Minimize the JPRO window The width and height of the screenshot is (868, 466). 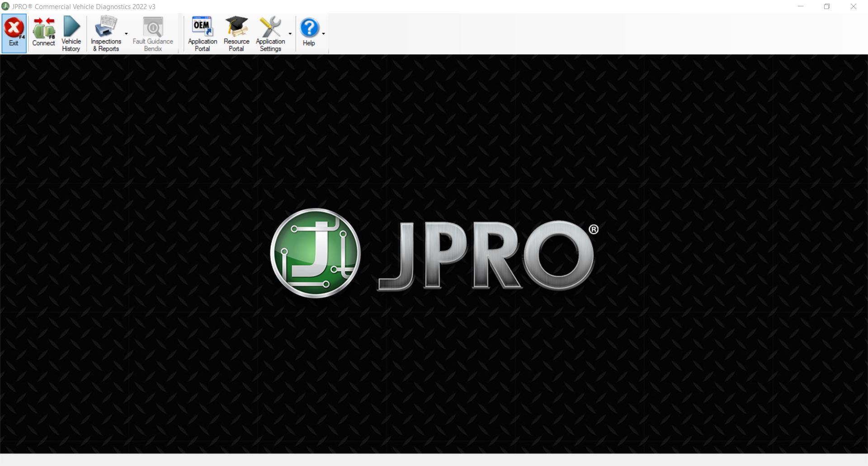pyautogui.click(x=801, y=6)
